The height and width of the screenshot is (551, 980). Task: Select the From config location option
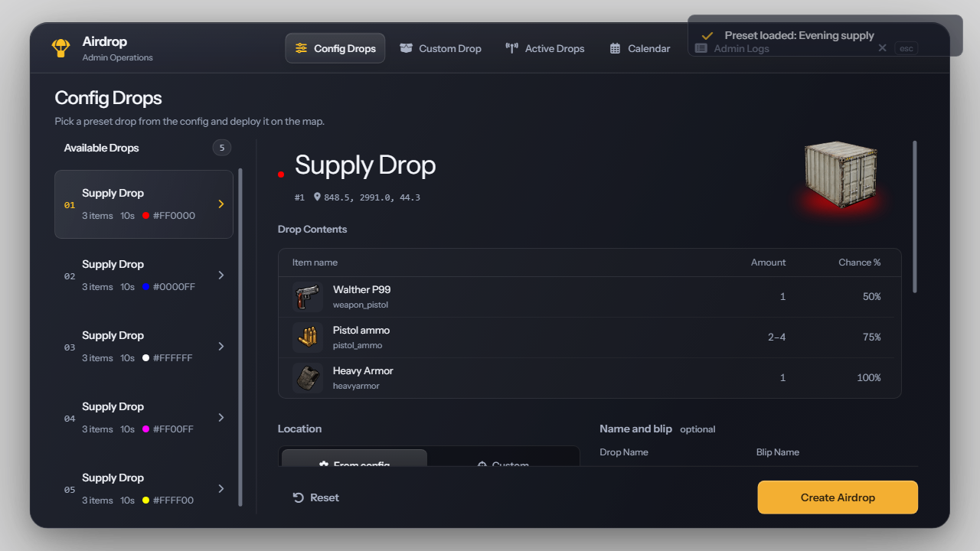click(x=354, y=458)
